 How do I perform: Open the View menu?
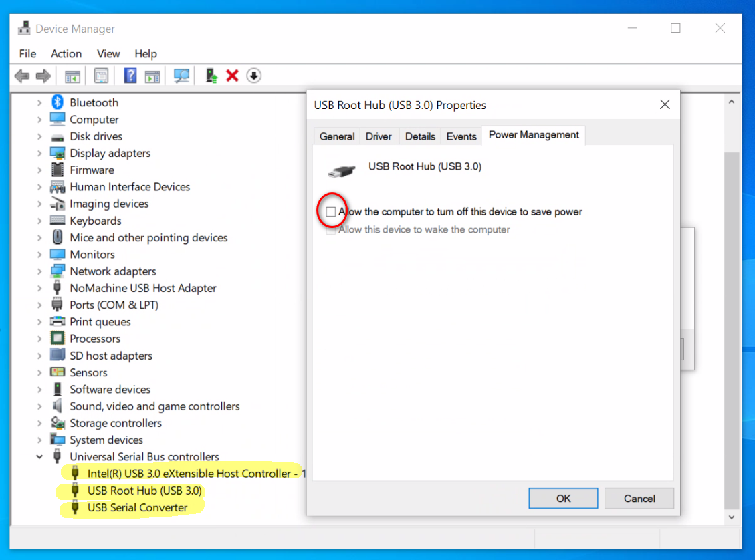coord(108,54)
